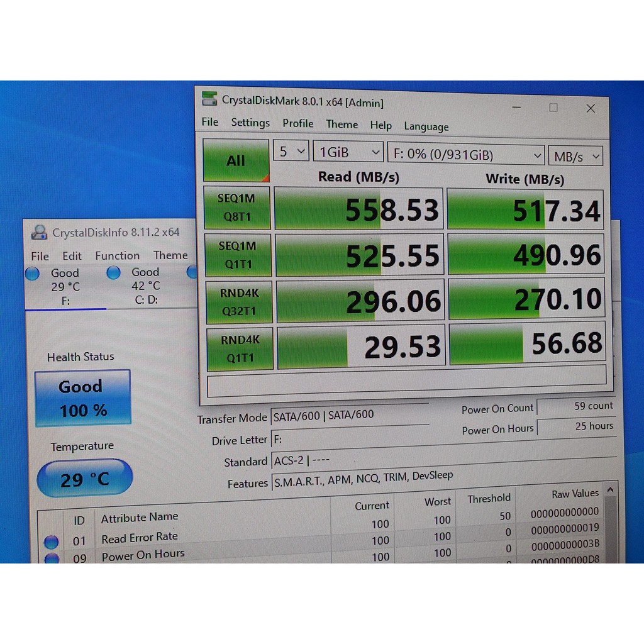Open File menu in CrystalDiskInfo

[x=40, y=257]
